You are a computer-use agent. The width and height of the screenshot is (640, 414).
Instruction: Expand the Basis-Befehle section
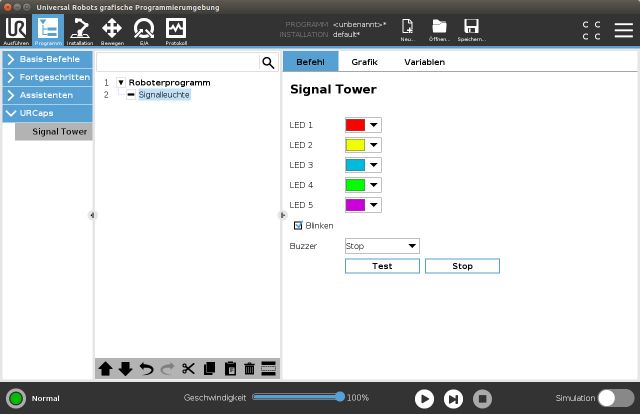46,59
